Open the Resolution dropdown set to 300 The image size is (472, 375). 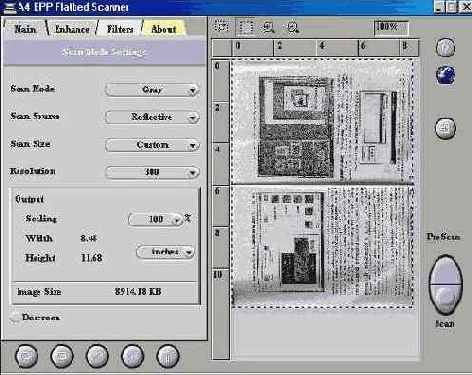(152, 172)
